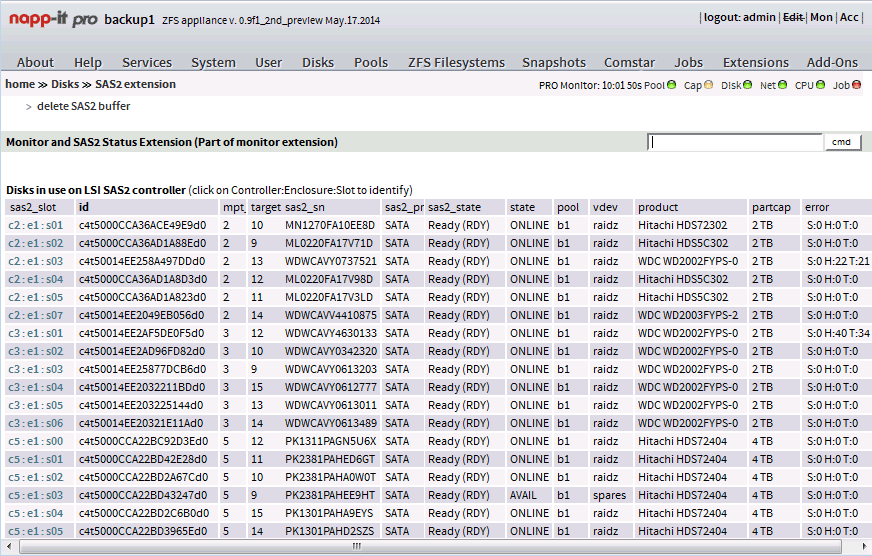Open the ZFS Filesystems menu
The image size is (872, 556).
click(456, 62)
